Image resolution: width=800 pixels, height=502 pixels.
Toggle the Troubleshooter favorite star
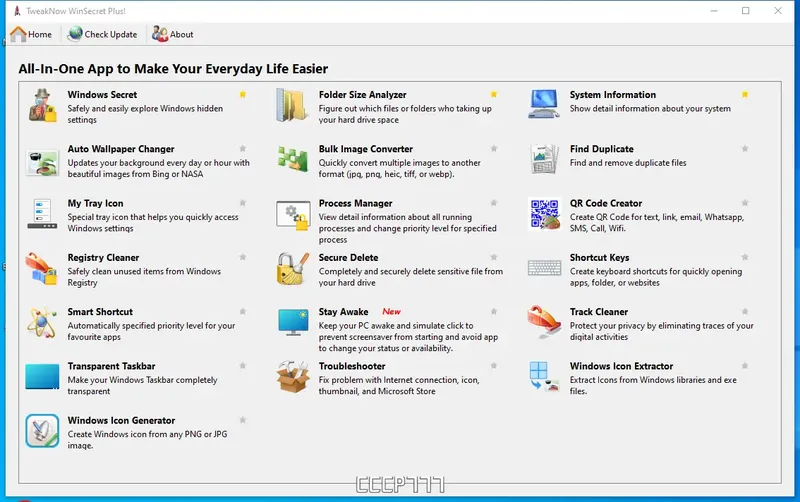click(x=494, y=365)
